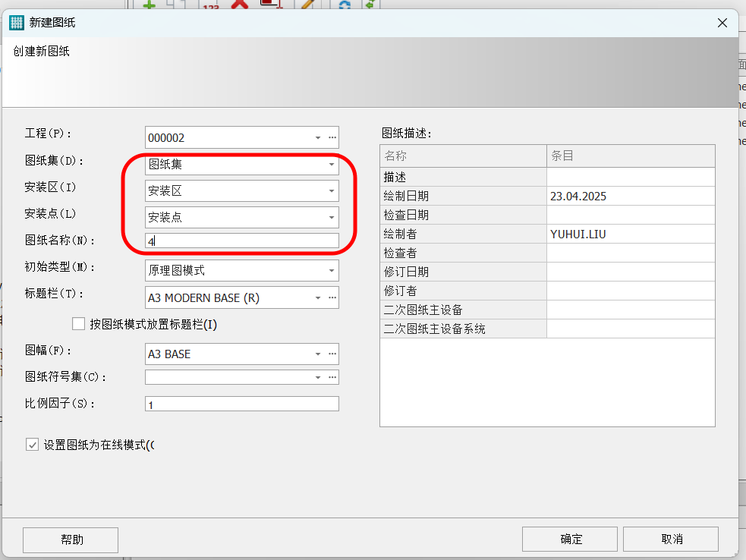Click into the 图纸名称 input field
Screen dimensions: 746x560
tap(241, 241)
